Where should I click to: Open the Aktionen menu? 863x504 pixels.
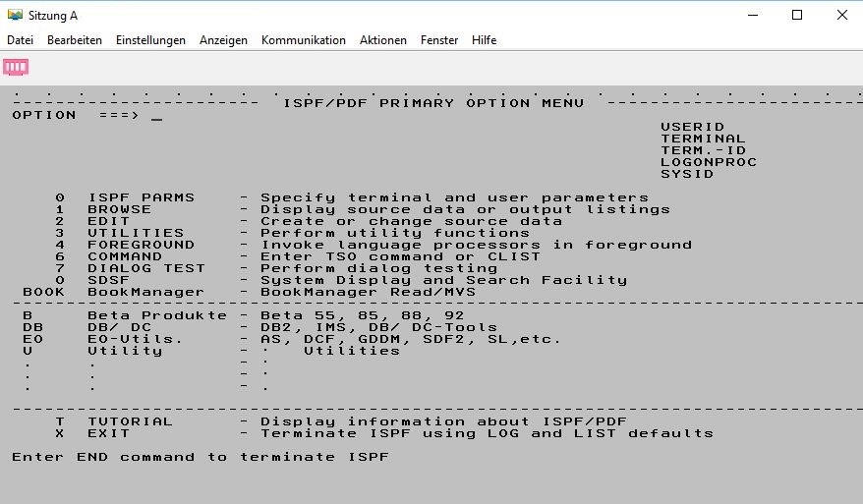pos(383,40)
